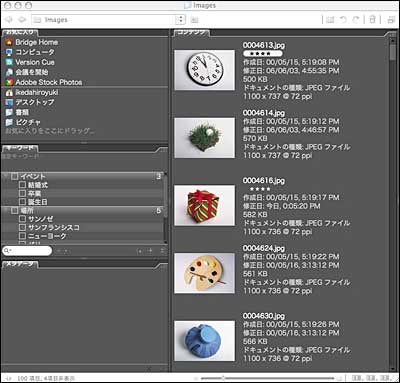Select the メタデータ panel tab
The image size is (400, 383).
20,264
